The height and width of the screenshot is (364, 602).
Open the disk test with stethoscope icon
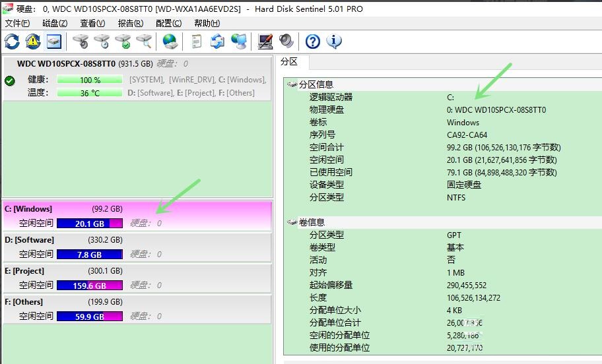(x=81, y=42)
